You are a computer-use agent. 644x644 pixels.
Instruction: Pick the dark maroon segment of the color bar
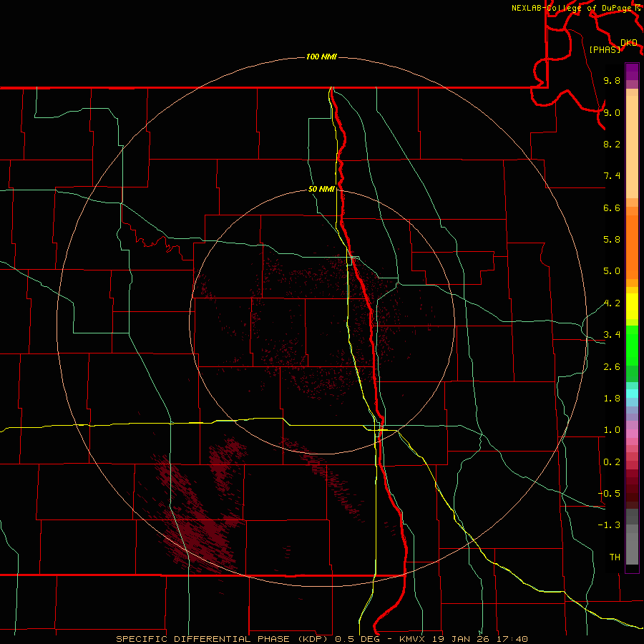coord(632,489)
